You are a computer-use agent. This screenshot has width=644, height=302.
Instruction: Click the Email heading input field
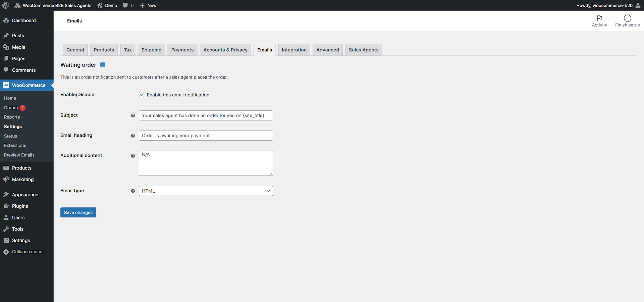[206, 136]
